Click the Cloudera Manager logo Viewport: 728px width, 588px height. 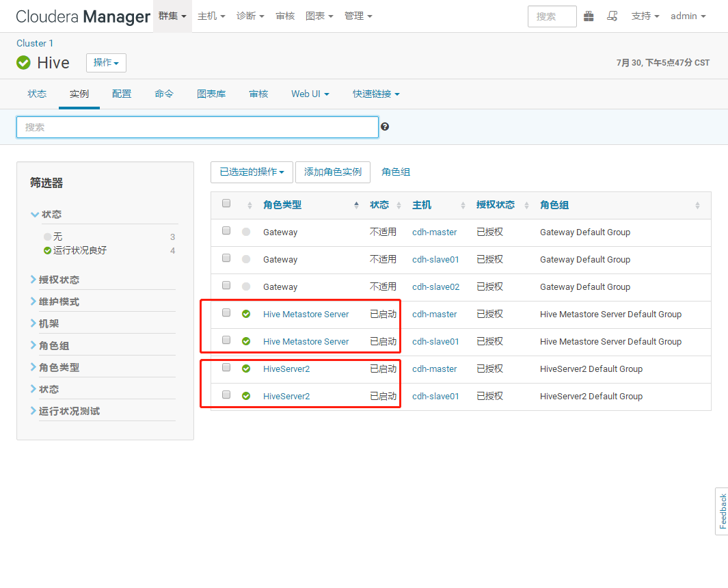coord(83,16)
